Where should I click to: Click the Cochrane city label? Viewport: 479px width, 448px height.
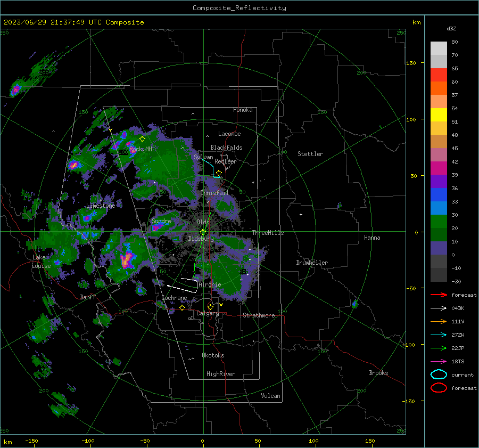(x=174, y=298)
